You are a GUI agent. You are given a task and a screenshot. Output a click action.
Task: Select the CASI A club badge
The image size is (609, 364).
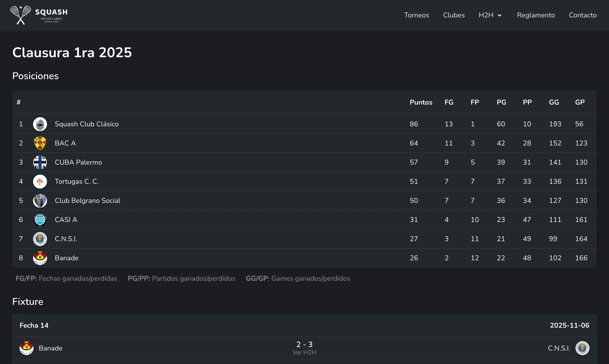click(x=40, y=220)
